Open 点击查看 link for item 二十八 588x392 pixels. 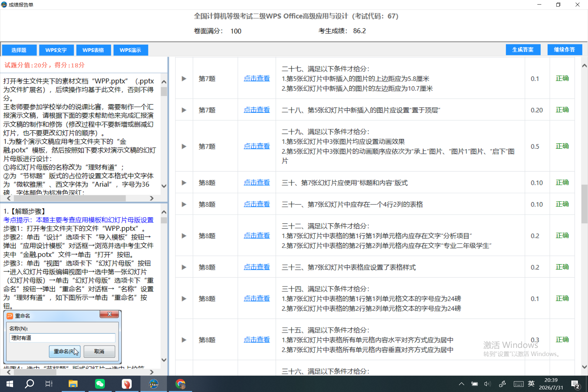tap(257, 110)
